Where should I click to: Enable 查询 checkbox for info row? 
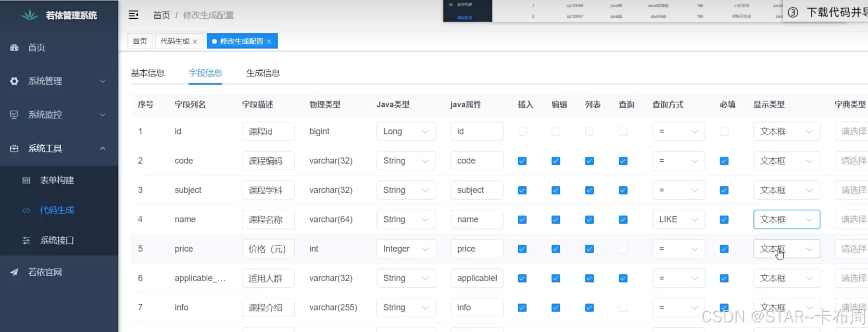(x=623, y=308)
